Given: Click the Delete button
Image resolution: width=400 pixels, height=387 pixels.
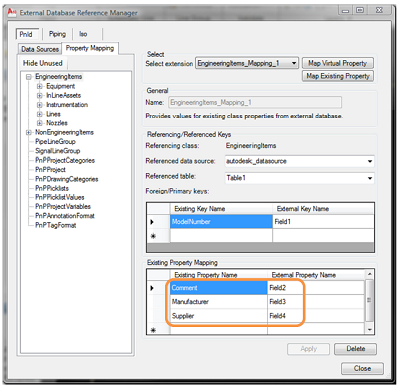Looking at the screenshot, I should pyautogui.click(x=356, y=349).
